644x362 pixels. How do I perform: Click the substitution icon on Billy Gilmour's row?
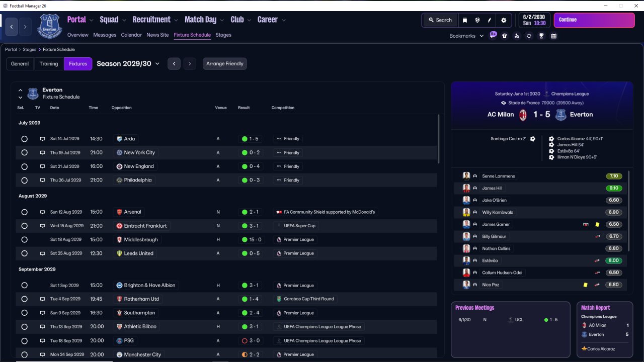tap(597, 236)
